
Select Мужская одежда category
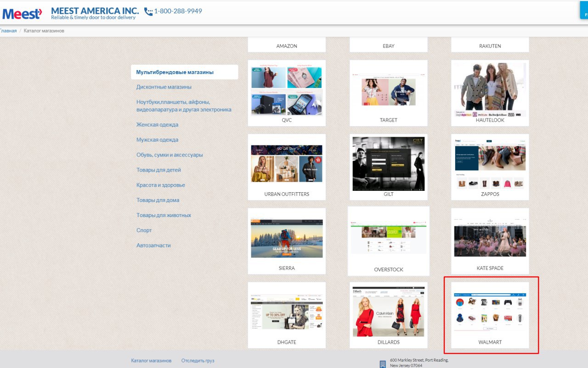[x=157, y=139]
